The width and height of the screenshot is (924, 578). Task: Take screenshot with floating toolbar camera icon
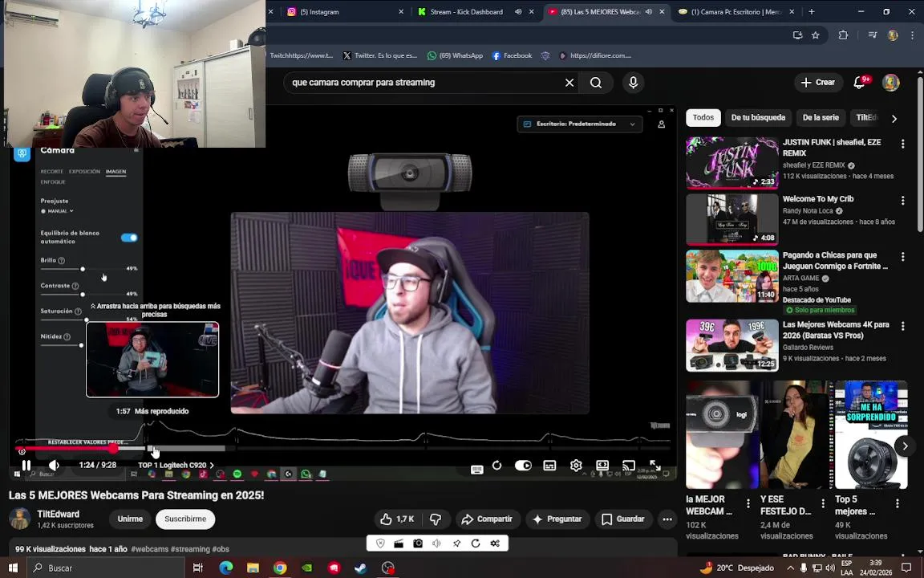418,543
